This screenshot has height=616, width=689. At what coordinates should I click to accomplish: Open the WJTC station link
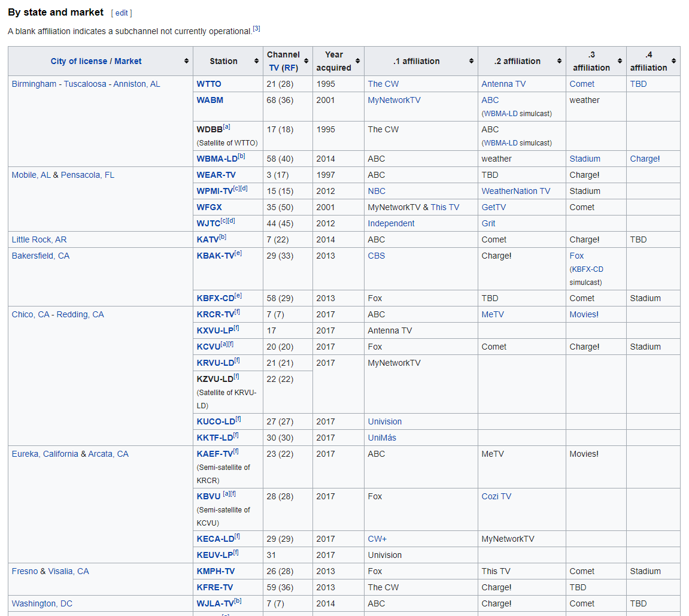pyautogui.click(x=208, y=224)
